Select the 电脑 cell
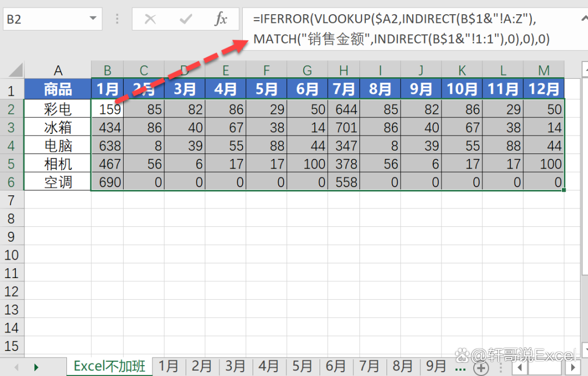Screen dimensions: 588x376 pos(58,145)
